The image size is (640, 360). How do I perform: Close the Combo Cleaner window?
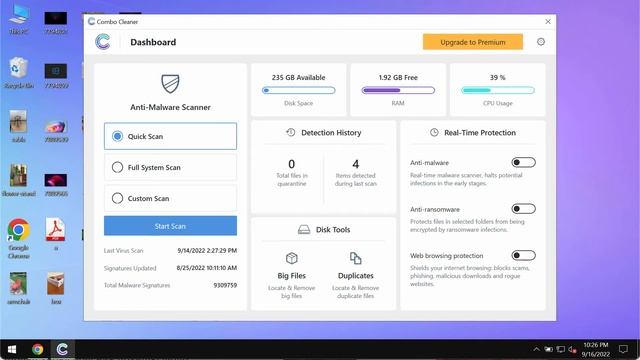548,21
